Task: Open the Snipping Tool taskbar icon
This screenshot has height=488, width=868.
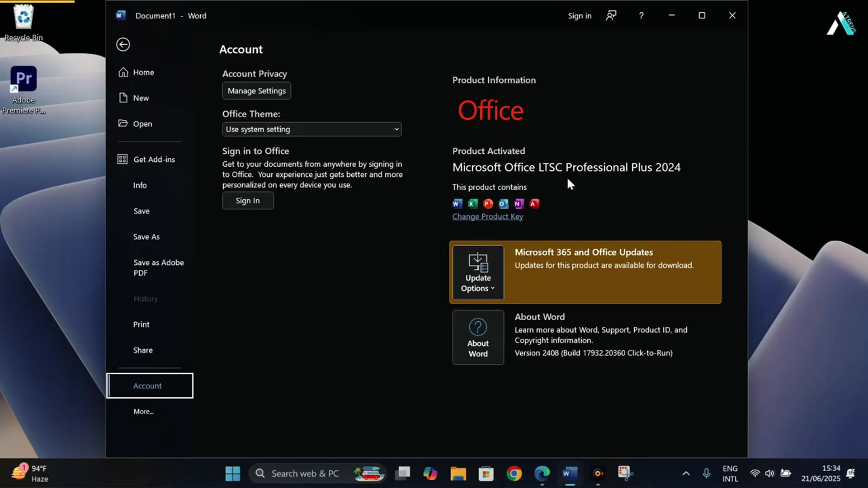Action: 626,474
